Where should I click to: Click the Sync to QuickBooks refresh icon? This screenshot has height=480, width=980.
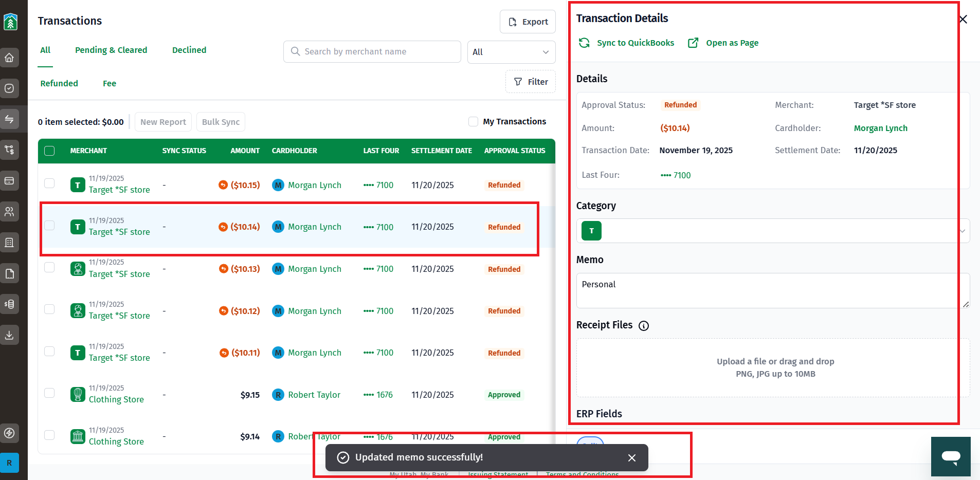point(584,43)
